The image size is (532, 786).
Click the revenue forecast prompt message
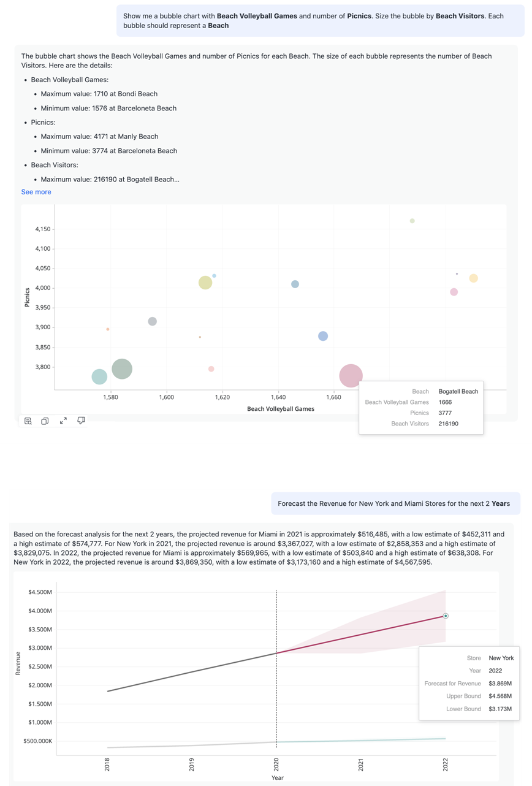pyautogui.click(x=395, y=503)
